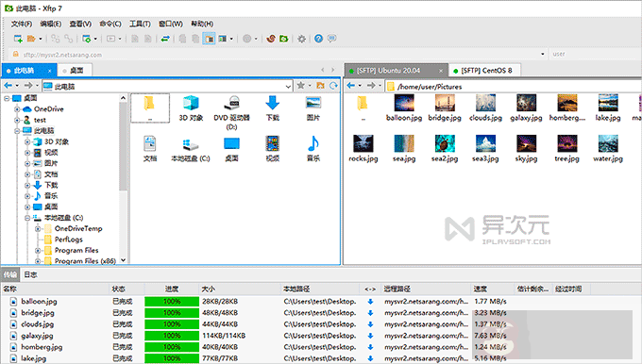This screenshot has height=364, width=642.
Task: Open the 工具(T) menu
Action: (x=140, y=24)
